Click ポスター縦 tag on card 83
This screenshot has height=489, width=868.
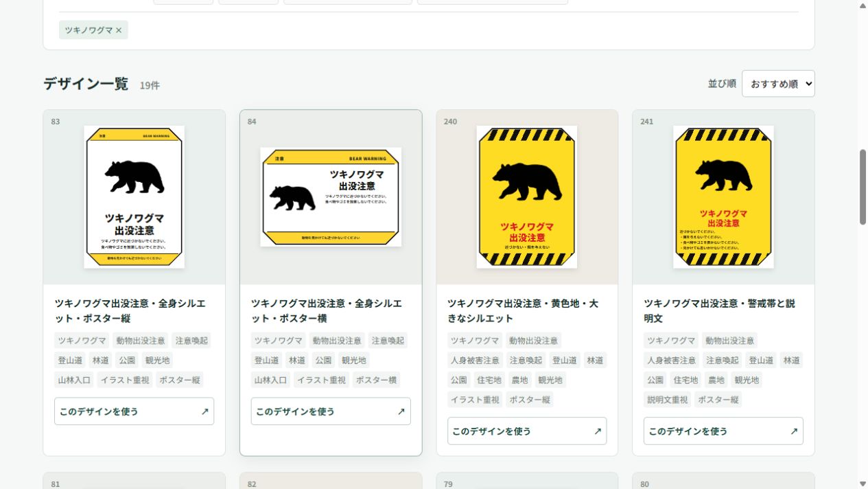pos(179,380)
